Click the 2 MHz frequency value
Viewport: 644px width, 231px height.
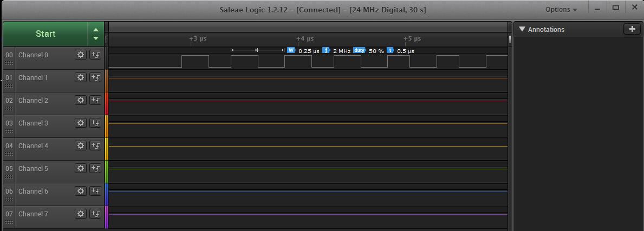pos(342,51)
